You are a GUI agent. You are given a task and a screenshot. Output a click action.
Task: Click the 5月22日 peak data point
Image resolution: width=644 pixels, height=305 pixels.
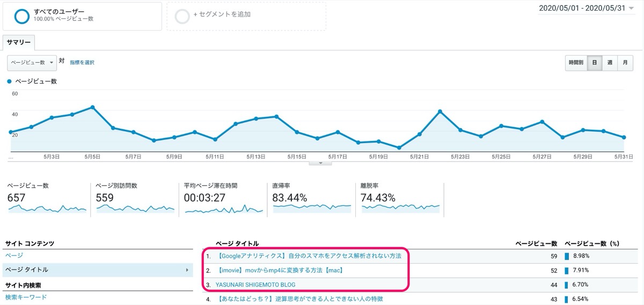440,111
